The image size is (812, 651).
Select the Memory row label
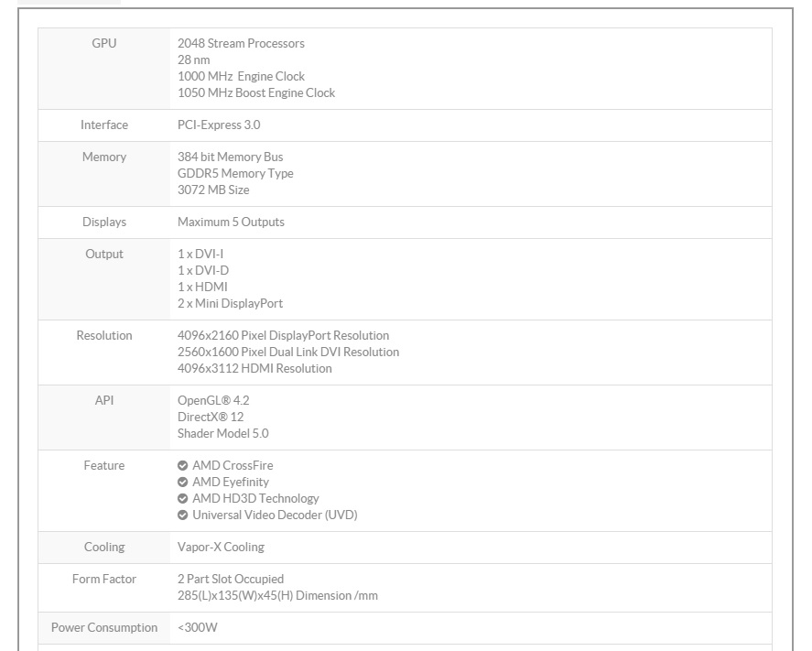coord(104,157)
